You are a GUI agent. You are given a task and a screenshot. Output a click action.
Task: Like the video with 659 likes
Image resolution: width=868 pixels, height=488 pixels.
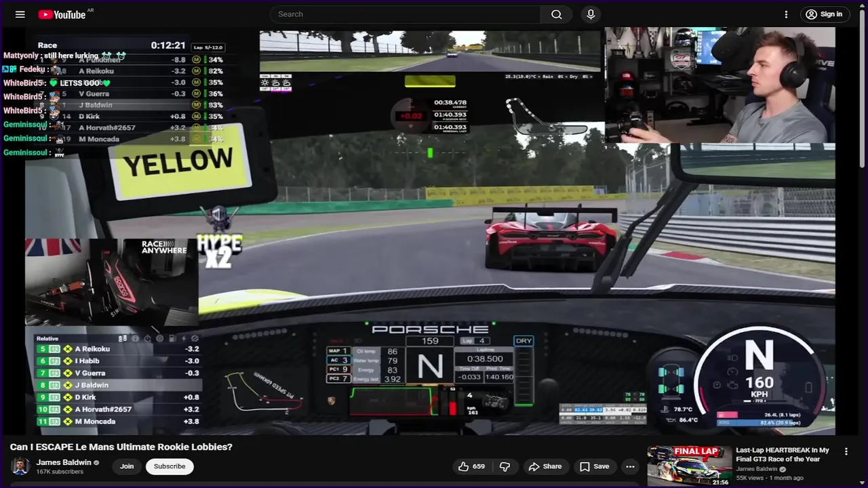point(472,466)
